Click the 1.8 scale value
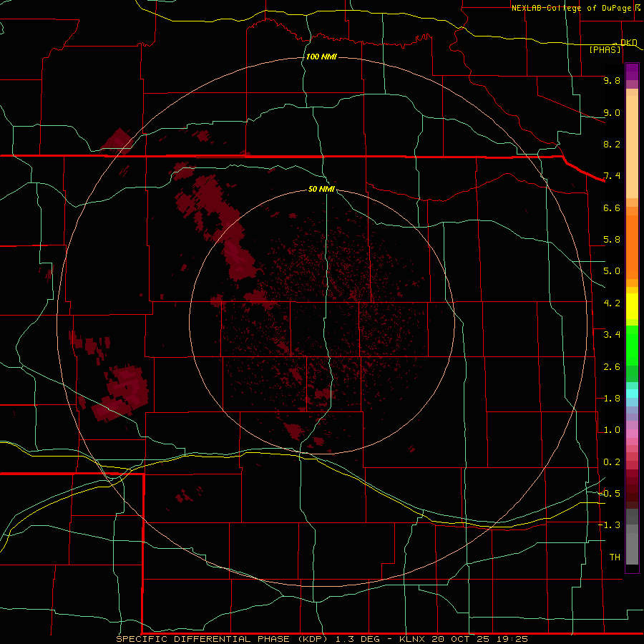The height and width of the screenshot is (644, 644). 612,399
